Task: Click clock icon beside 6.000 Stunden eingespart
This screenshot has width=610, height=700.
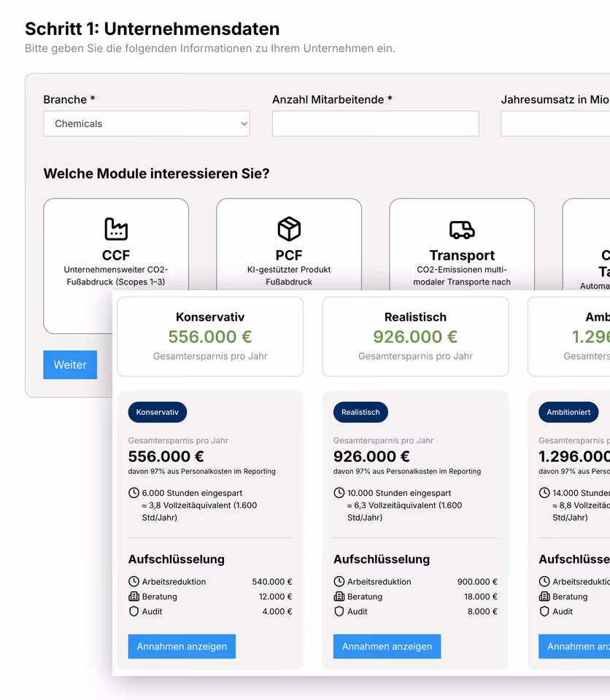Action: coord(134,493)
